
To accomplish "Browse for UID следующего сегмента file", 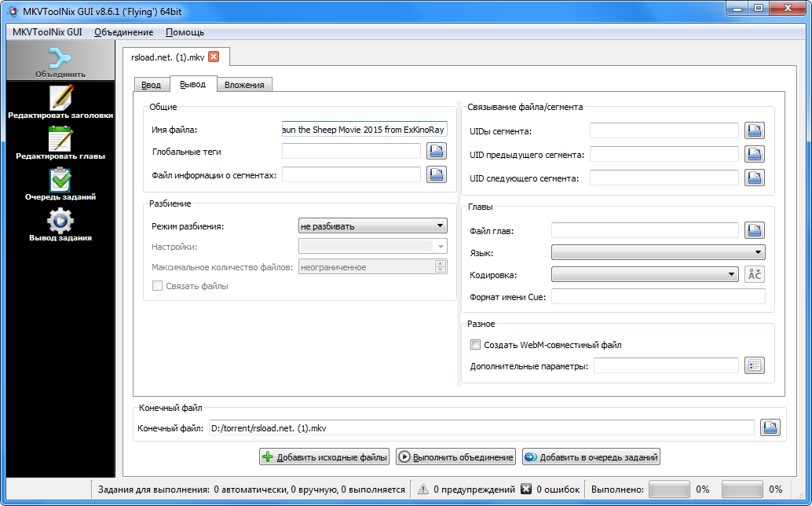I will 755,178.
